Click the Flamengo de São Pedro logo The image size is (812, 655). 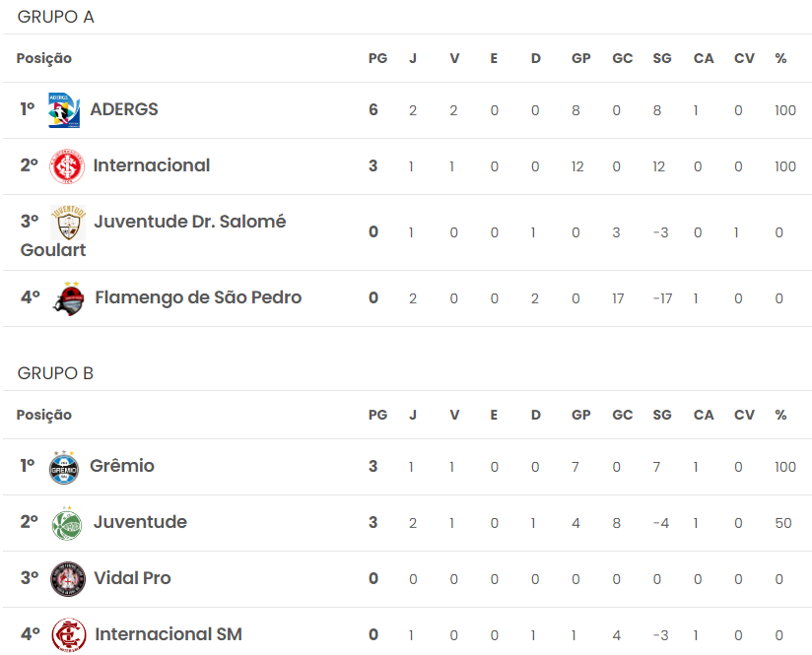69,298
